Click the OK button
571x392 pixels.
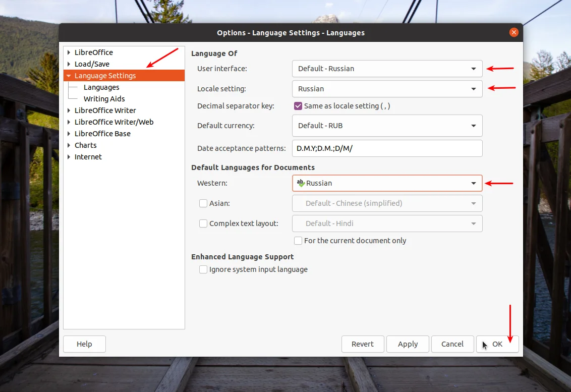497,344
